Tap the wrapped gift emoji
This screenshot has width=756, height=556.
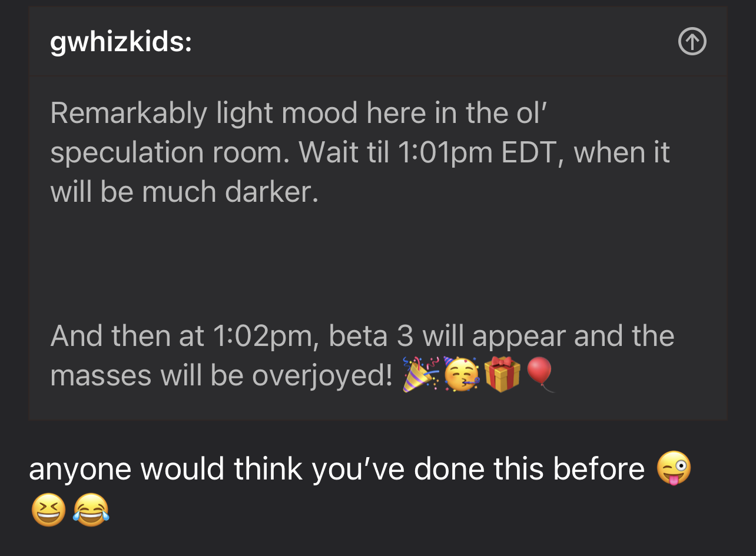502,374
